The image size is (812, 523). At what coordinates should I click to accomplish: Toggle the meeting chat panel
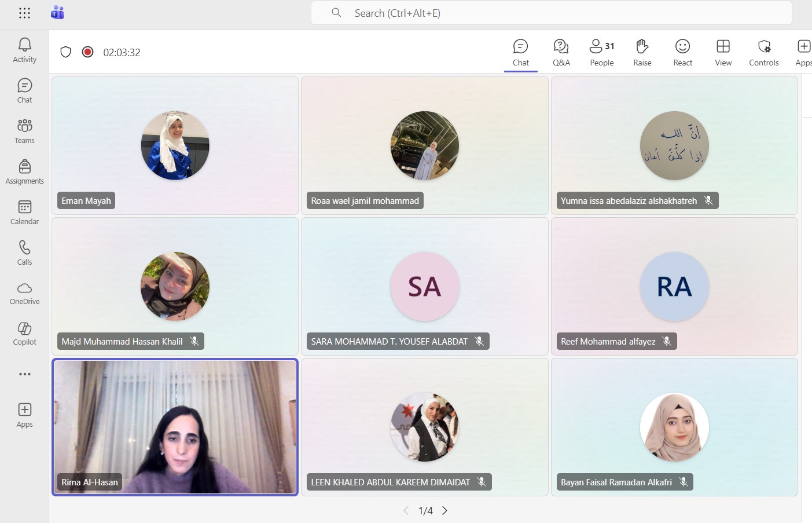tap(520, 52)
